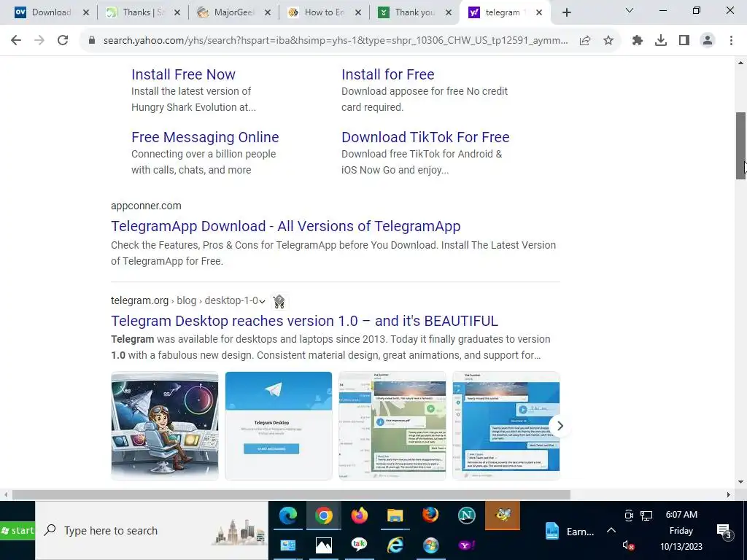Open the Chrome extensions puzzle icon
This screenshot has width=747, height=560.
coord(638,41)
